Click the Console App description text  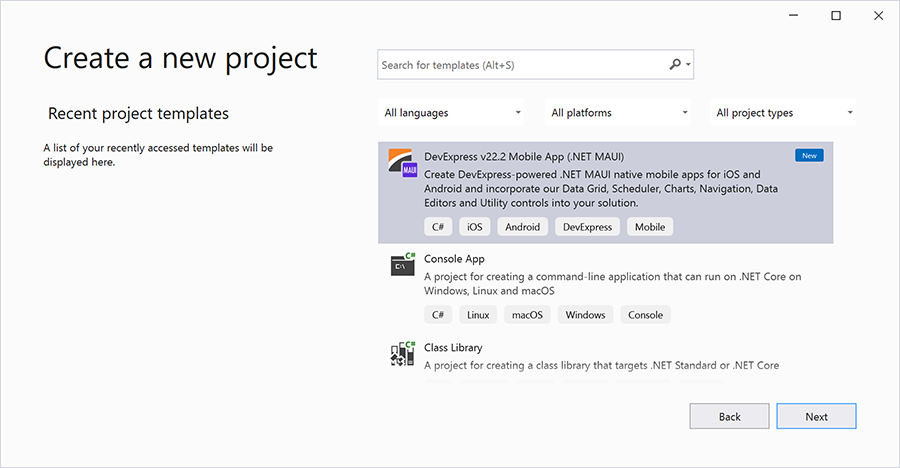(x=612, y=284)
